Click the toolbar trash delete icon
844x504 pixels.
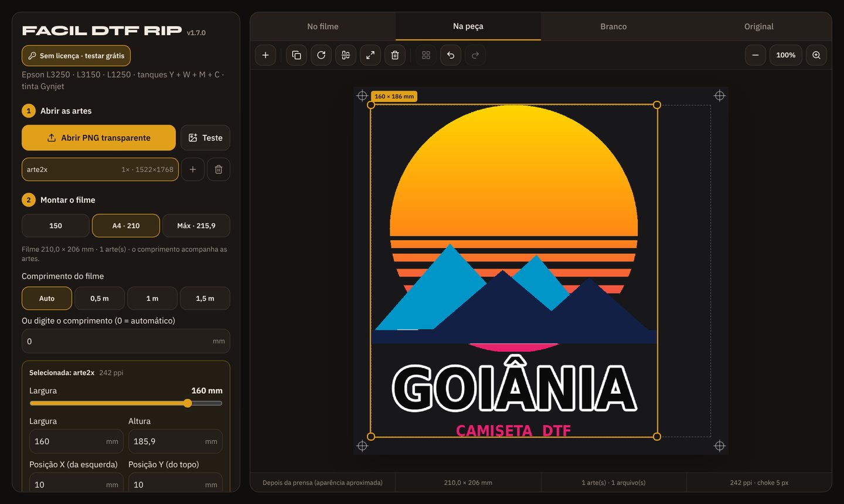click(x=395, y=55)
